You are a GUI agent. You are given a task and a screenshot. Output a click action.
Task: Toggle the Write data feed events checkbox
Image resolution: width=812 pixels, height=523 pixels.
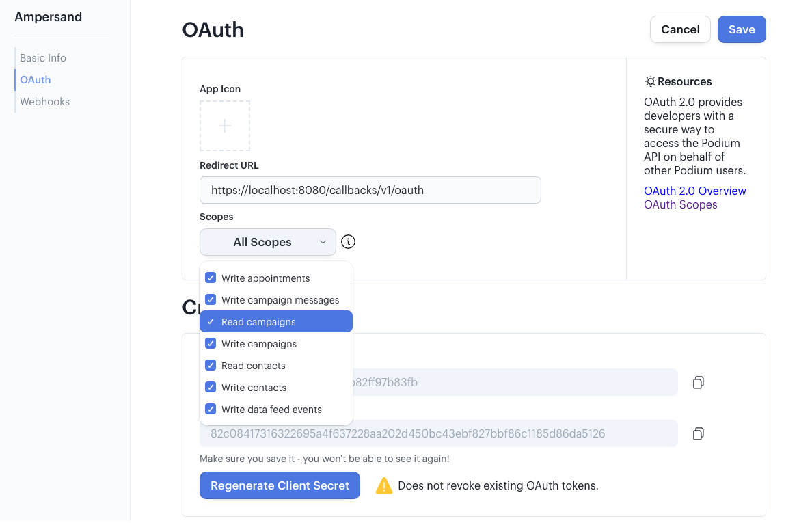point(211,409)
